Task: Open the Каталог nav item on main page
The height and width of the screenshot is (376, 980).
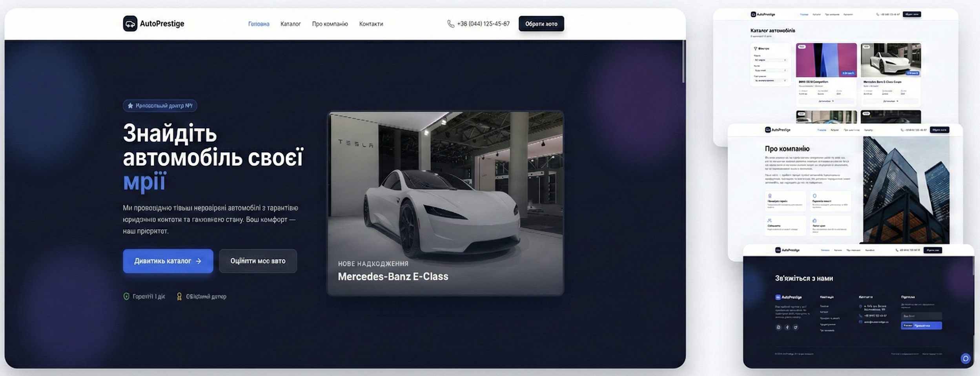Action: click(291, 24)
